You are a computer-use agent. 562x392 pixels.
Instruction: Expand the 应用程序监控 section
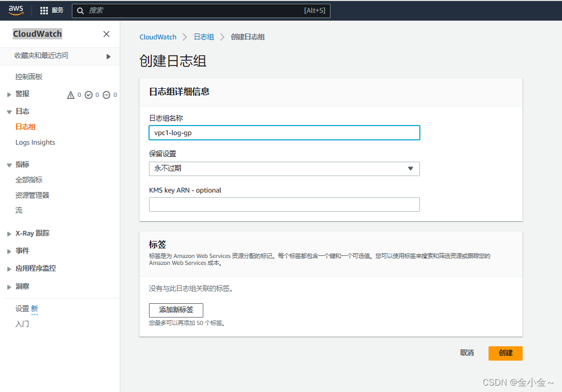9,269
